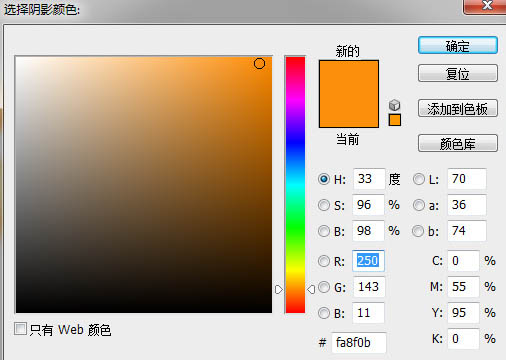Select the G green radio button

coord(324,287)
